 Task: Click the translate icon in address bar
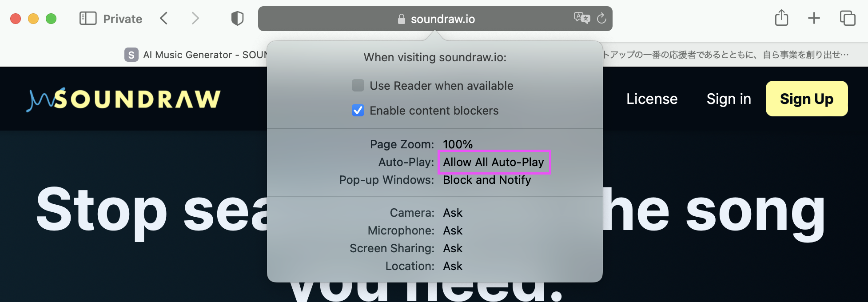(581, 18)
